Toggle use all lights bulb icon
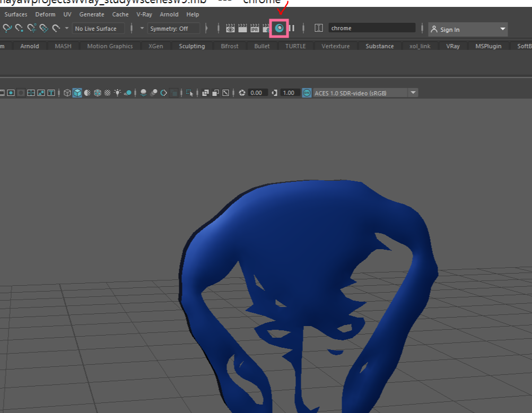 coord(117,93)
